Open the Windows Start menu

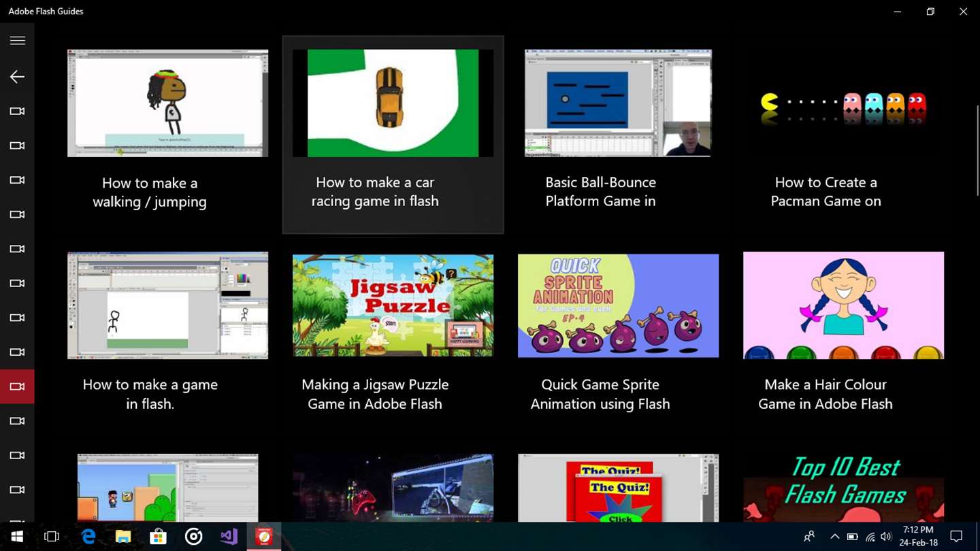(x=17, y=537)
